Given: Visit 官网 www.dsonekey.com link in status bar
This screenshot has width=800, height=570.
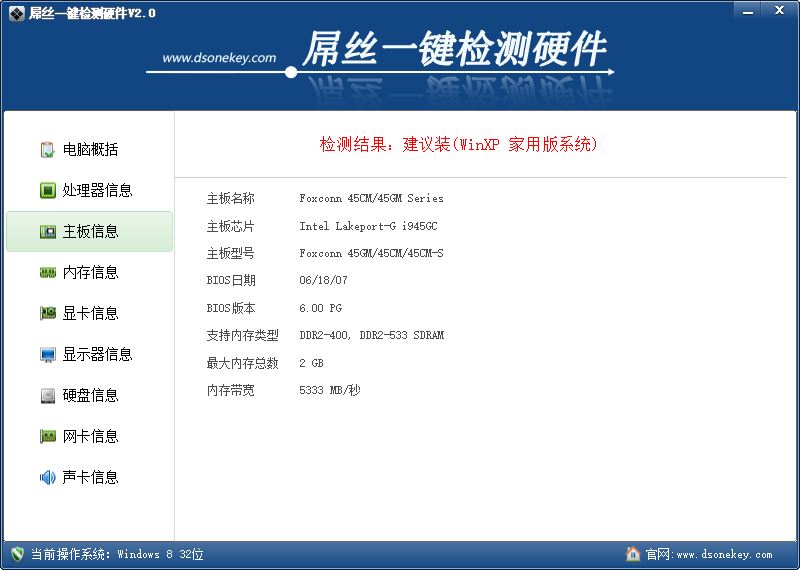Looking at the screenshot, I should 709,554.
